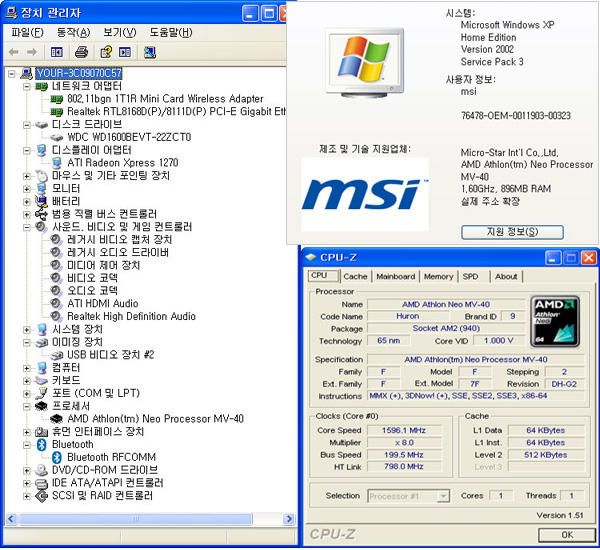Screen dimensions: 600x550
Task: Click the Core Speed value 1596.1 MHz
Action: point(404,431)
